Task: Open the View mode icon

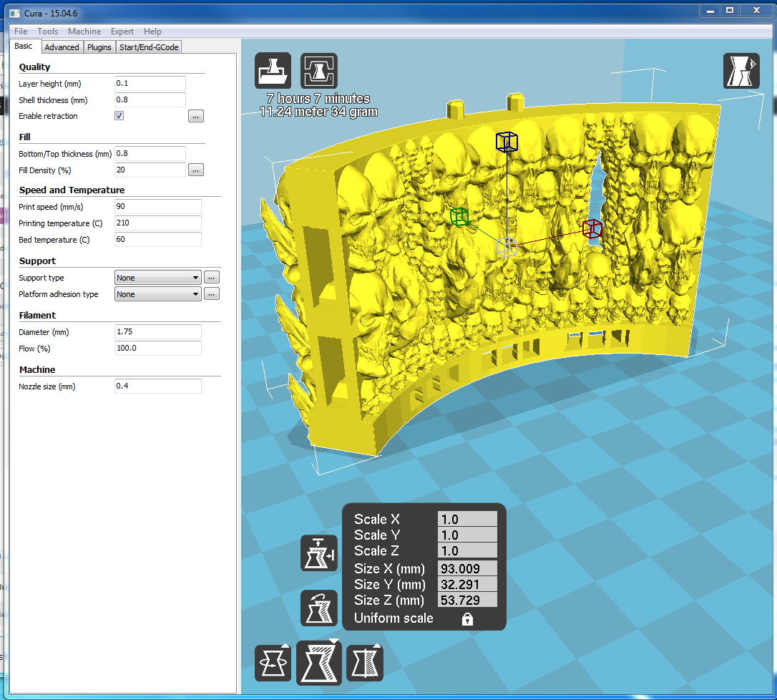Action: (x=741, y=71)
